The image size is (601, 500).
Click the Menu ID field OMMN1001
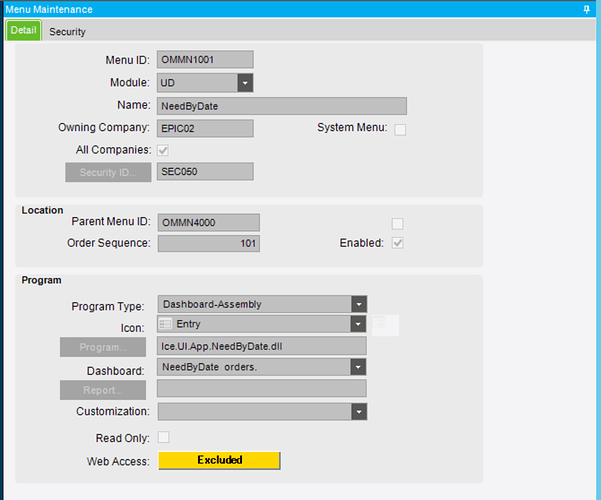click(x=205, y=60)
